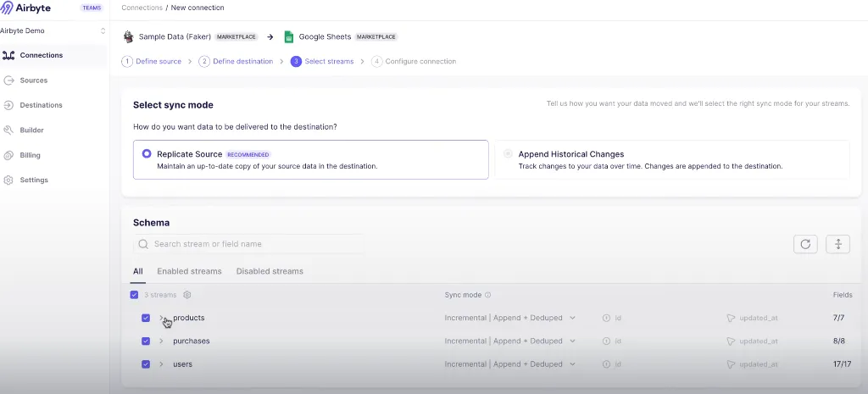Uncheck the products stream checkbox

click(146, 319)
